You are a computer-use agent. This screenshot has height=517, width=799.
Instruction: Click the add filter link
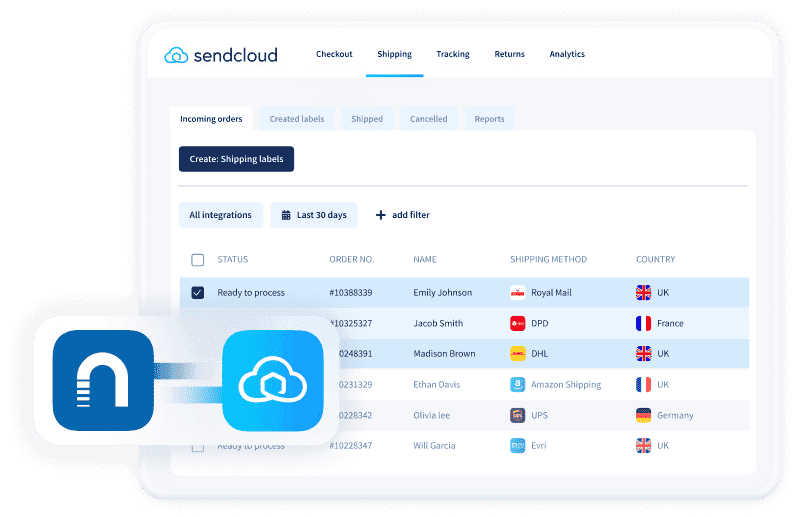(411, 215)
